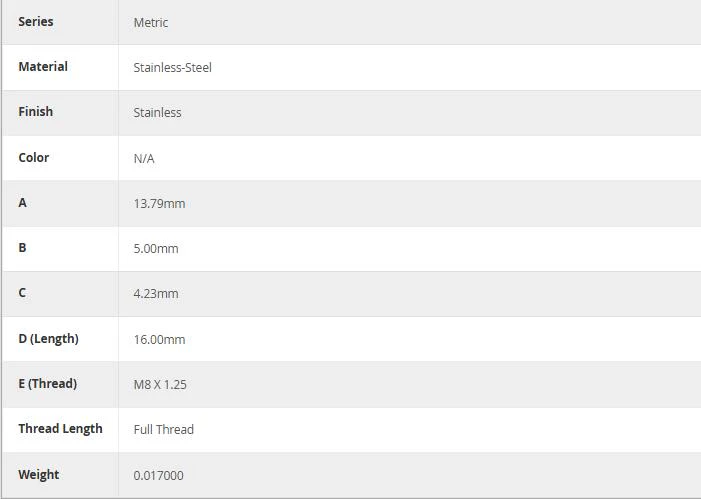
Task: Click the Color label
Action: pyautogui.click(x=34, y=157)
